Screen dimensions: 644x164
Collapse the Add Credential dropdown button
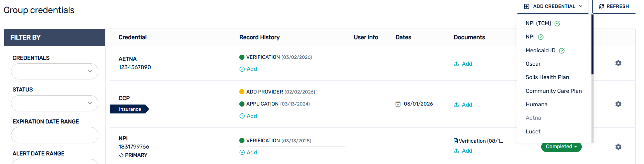[x=553, y=7]
